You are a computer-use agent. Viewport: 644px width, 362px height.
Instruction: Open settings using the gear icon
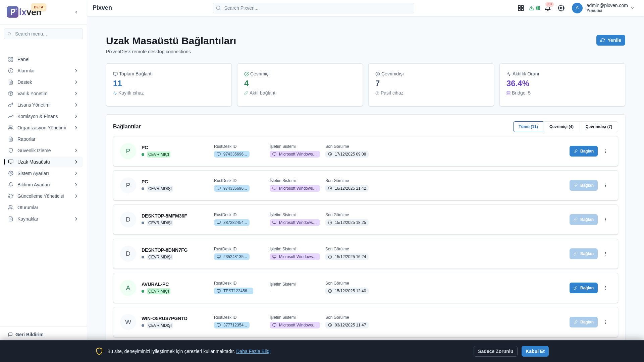[561, 8]
